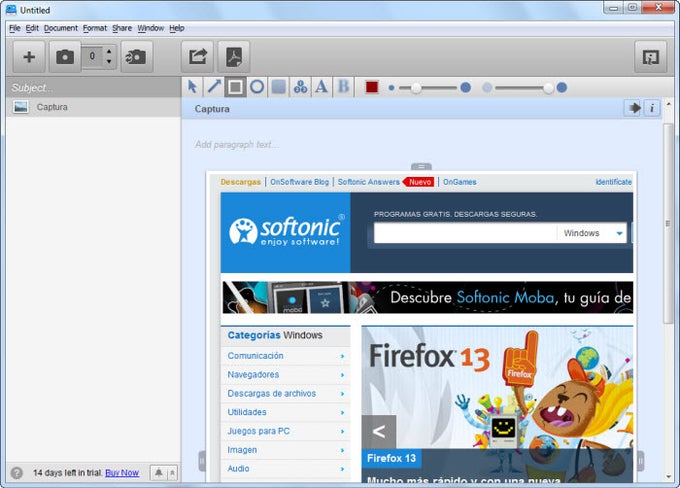Toggle the info panel at toolbar right
Screen dimensions: 680x488
point(650,57)
